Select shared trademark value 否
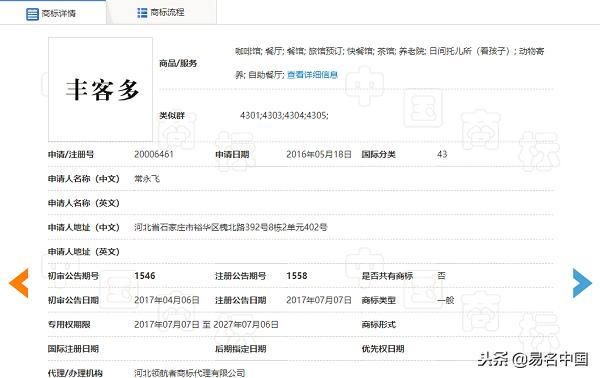Viewport: 600px width, 378px height. (x=441, y=276)
